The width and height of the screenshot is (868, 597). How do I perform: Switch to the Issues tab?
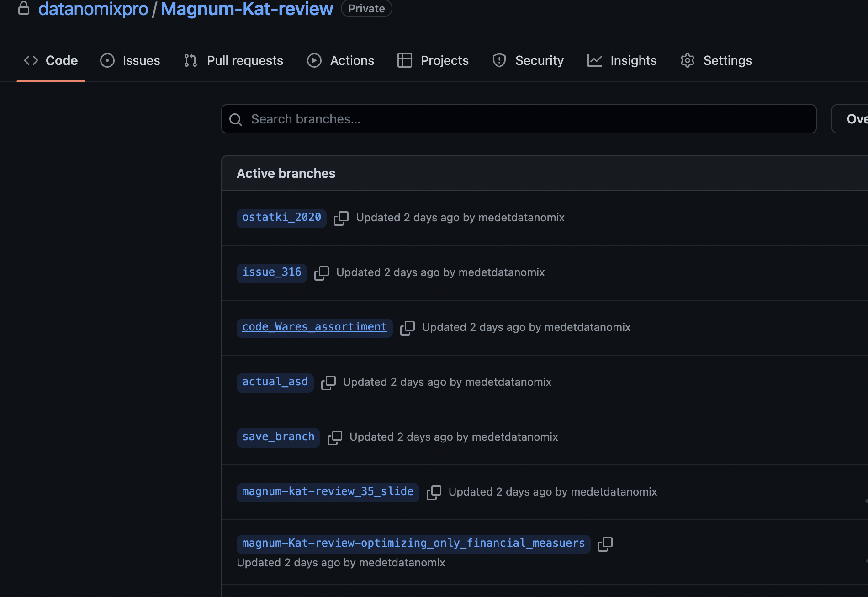(140, 60)
